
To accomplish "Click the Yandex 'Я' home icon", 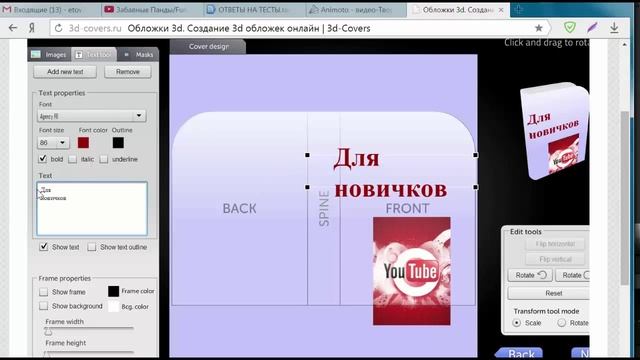I will [32, 28].
